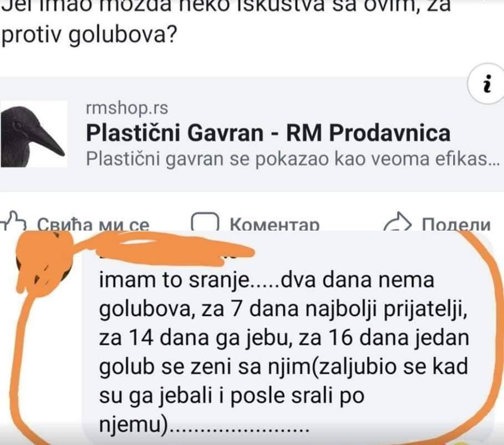The height and width of the screenshot is (445, 504).
Task: Open the plastic raven thumbnail image
Action: (x=34, y=134)
